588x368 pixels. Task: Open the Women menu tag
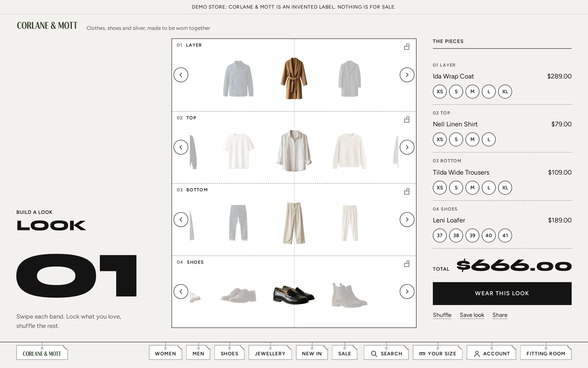(x=166, y=353)
